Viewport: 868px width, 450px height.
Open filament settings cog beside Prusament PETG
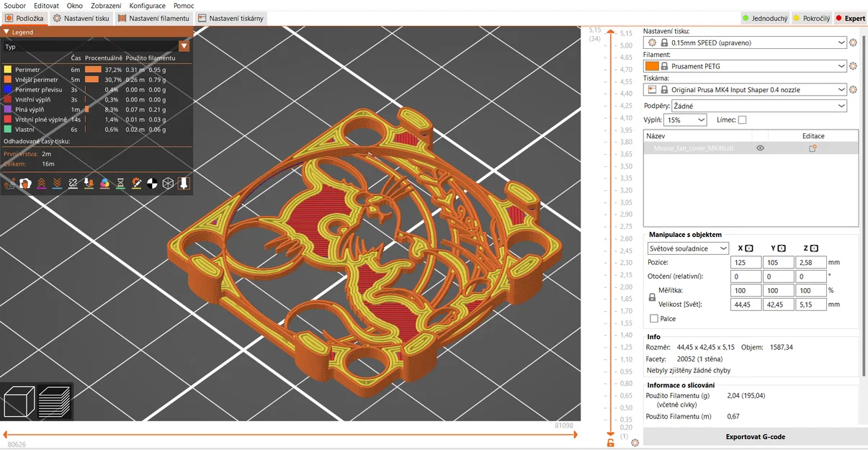pos(854,66)
